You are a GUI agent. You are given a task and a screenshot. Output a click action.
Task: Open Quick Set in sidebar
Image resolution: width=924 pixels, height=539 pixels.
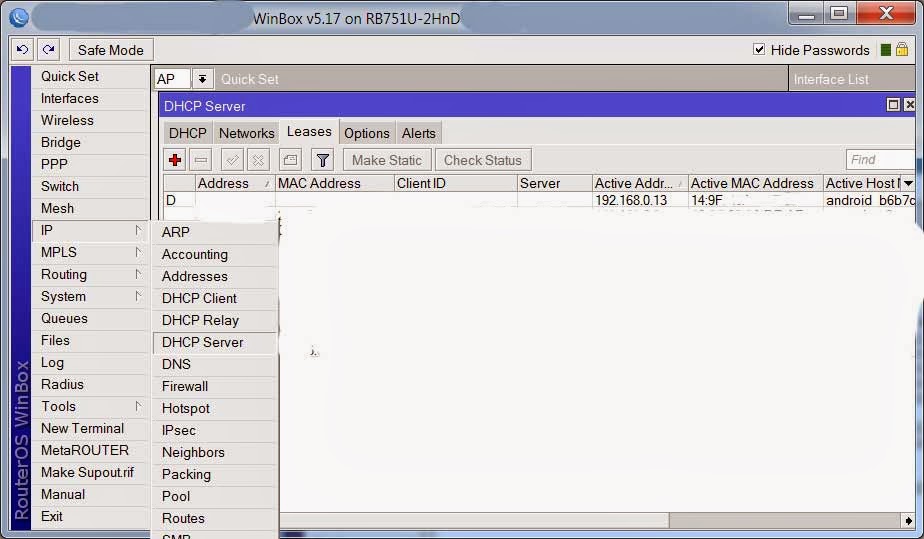point(90,77)
